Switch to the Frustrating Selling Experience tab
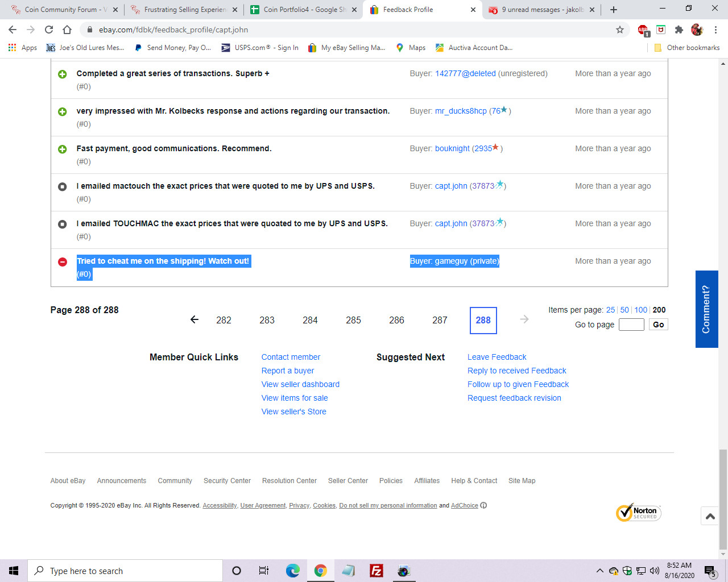The width and height of the screenshot is (728, 582). 184,10
